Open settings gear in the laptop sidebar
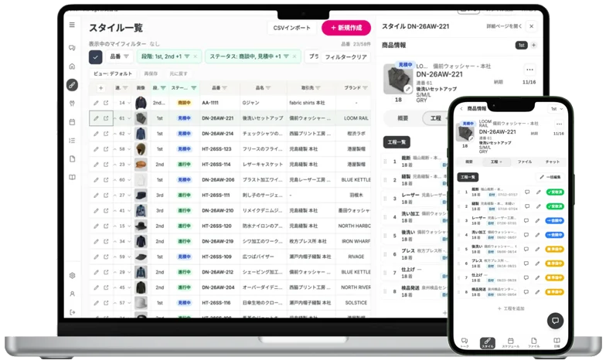This screenshot has height=364, width=606. pyautogui.click(x=73, y=275)
